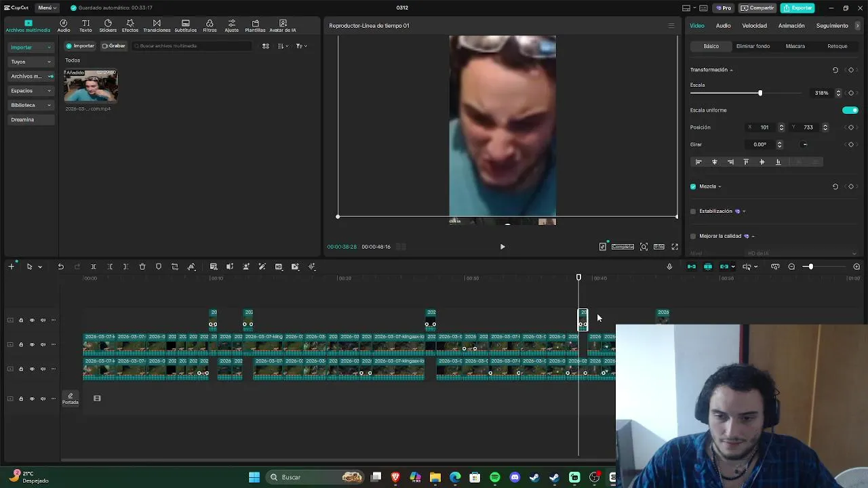Toggle Escala uniforme switch
The image size is (868, 488).
pos(850,110)
